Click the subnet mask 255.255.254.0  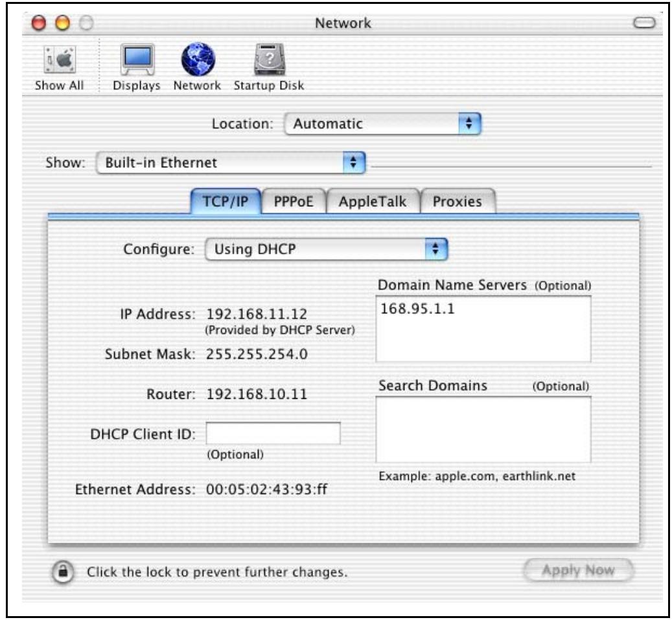[257, 354]
